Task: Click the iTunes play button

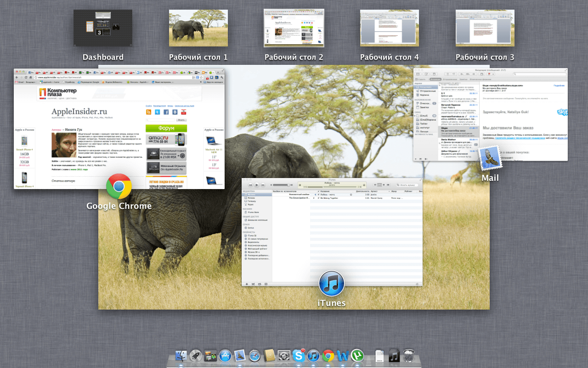Action: tap(257, 185)
